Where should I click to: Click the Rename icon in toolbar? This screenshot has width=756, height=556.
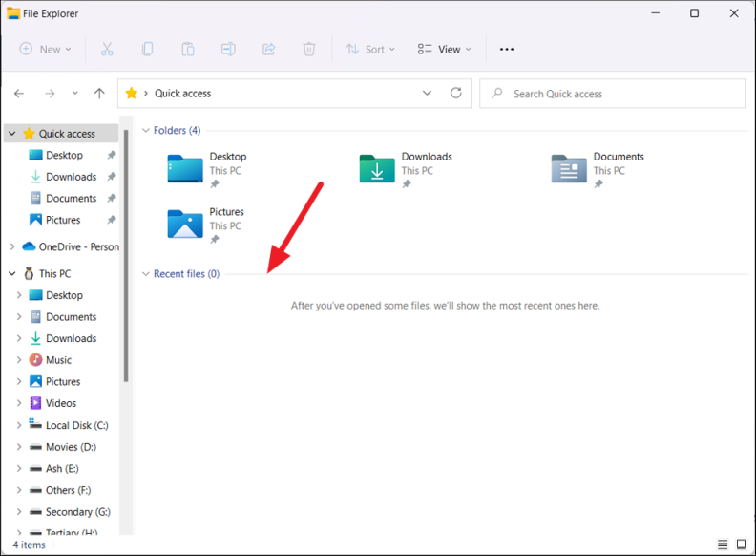[228, 49]
